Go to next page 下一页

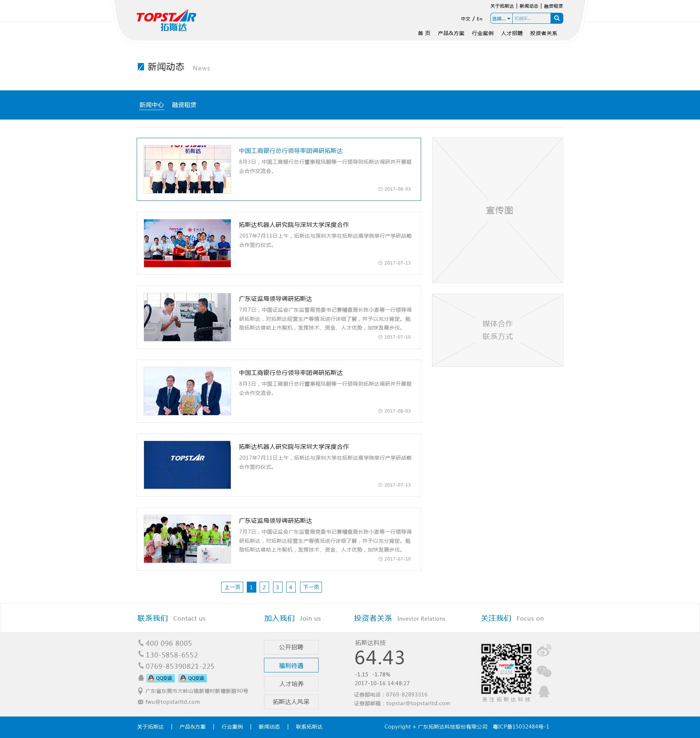(x=311, y=587)
